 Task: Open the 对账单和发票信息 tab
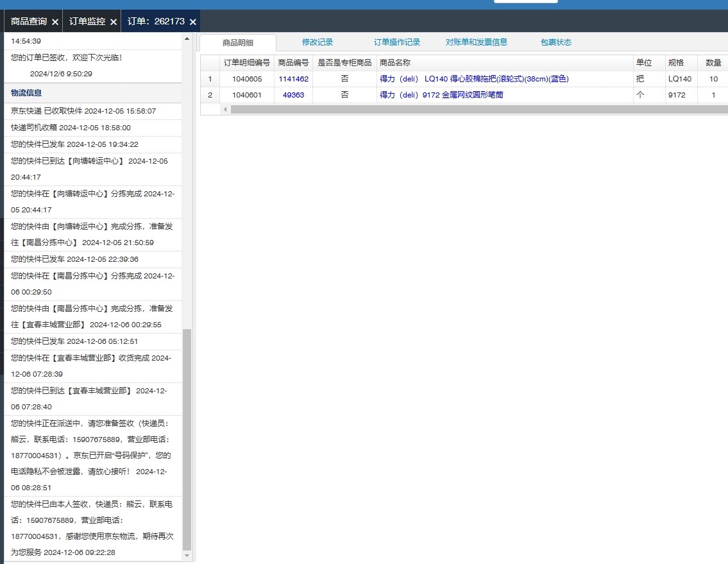point(477,42)
